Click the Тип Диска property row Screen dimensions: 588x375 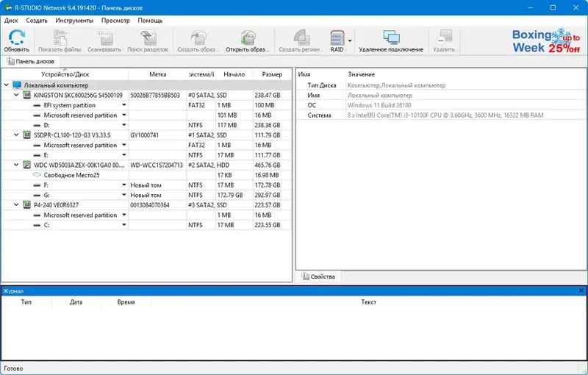pyautogui.click(x=441, y=85)
